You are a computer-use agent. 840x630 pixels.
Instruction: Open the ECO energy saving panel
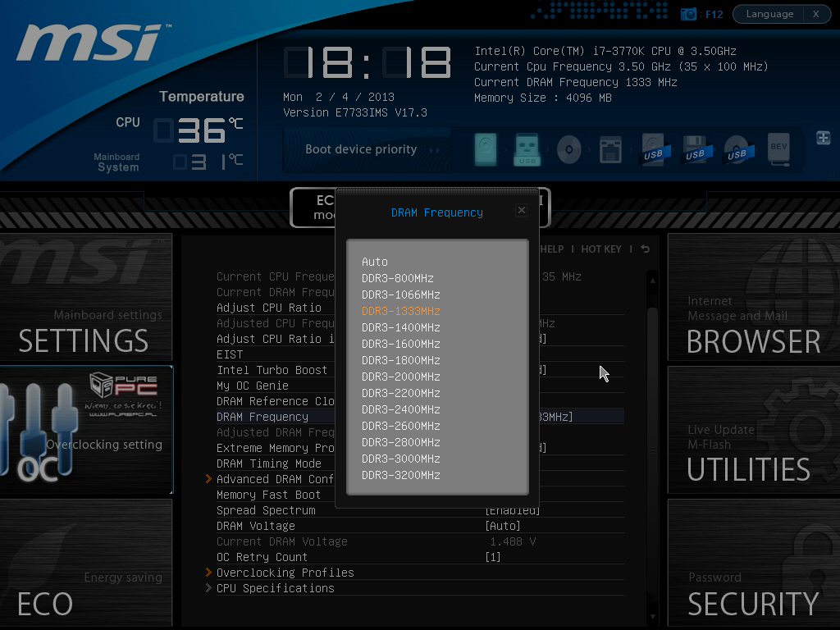coord(86,563)
